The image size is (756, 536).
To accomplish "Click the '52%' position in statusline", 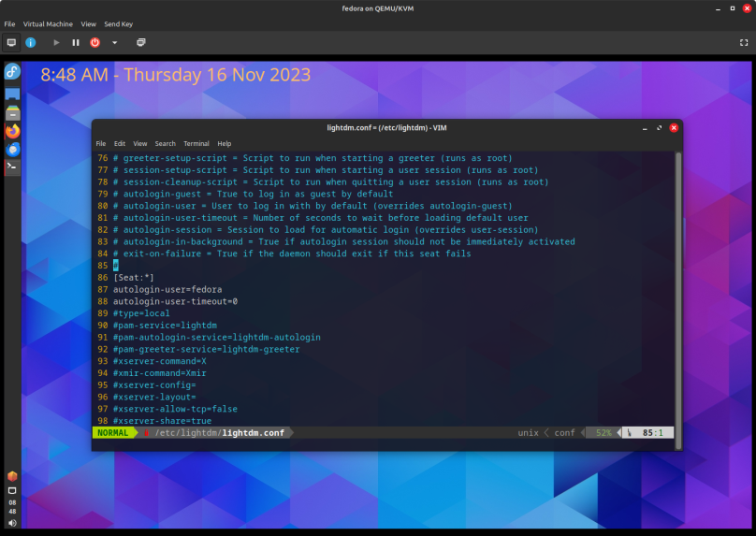I will 603,433.
